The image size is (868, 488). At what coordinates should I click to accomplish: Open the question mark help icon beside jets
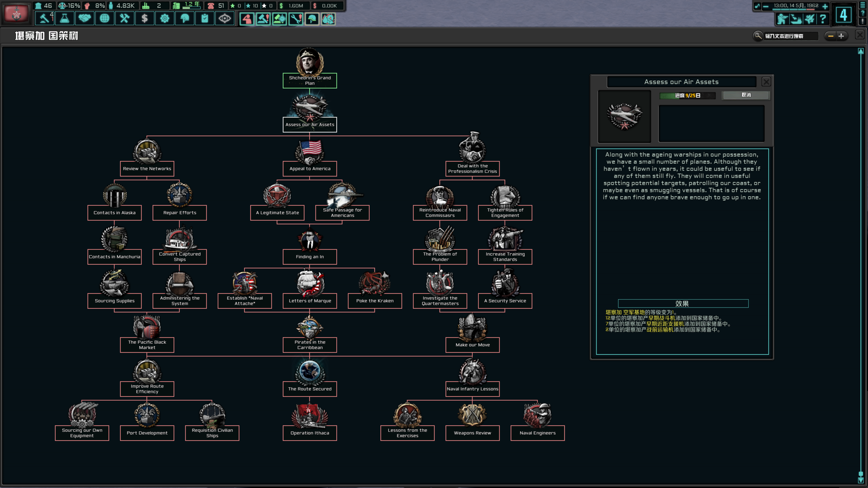pyautogui.click(x=823, y=19)
